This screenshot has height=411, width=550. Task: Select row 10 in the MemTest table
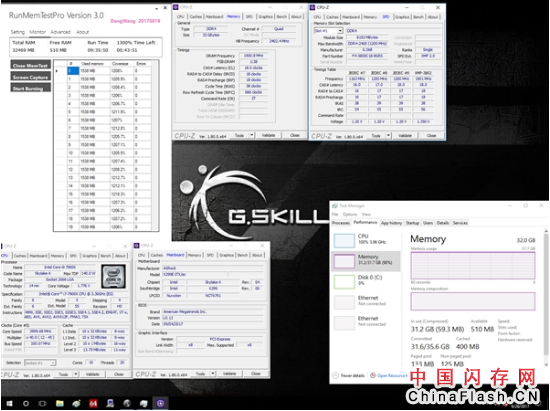[103, 153]
